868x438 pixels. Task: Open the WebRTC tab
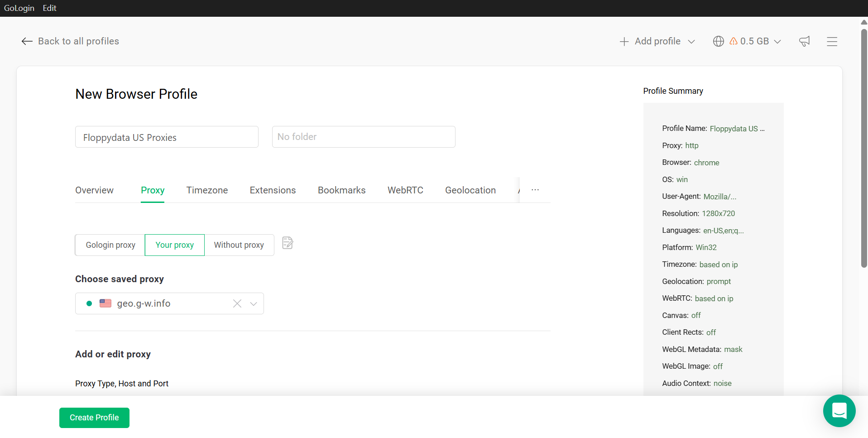pos(405,190)
